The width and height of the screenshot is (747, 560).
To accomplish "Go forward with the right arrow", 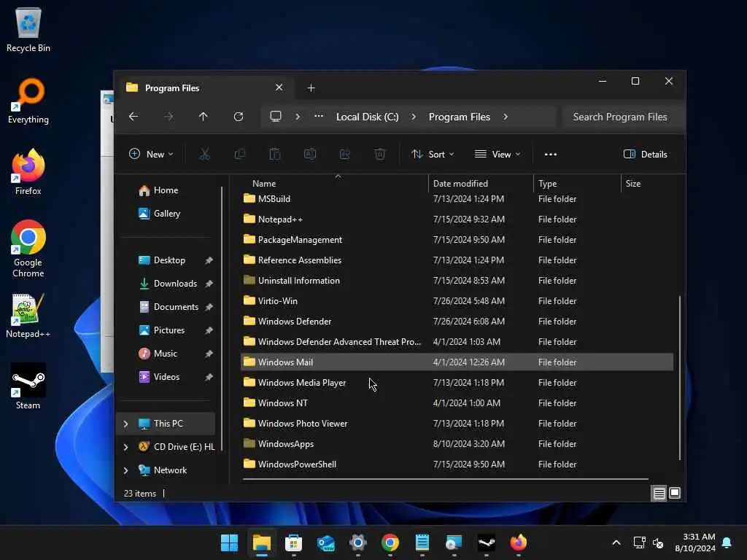I will (169, 117).
